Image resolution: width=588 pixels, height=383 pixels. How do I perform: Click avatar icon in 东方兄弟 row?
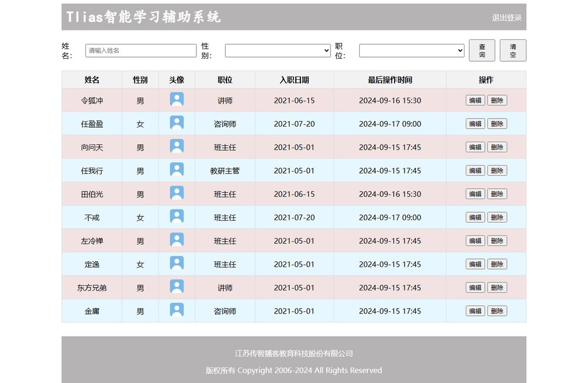click(x=176, y=287)
